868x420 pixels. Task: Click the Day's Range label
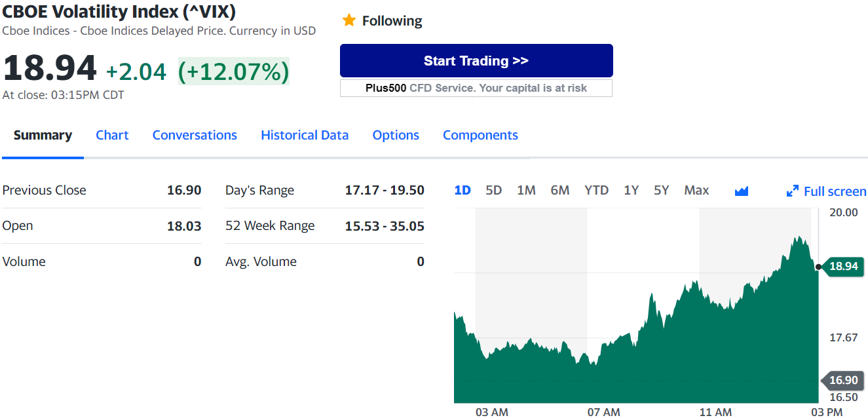click(x=259, y=190)
